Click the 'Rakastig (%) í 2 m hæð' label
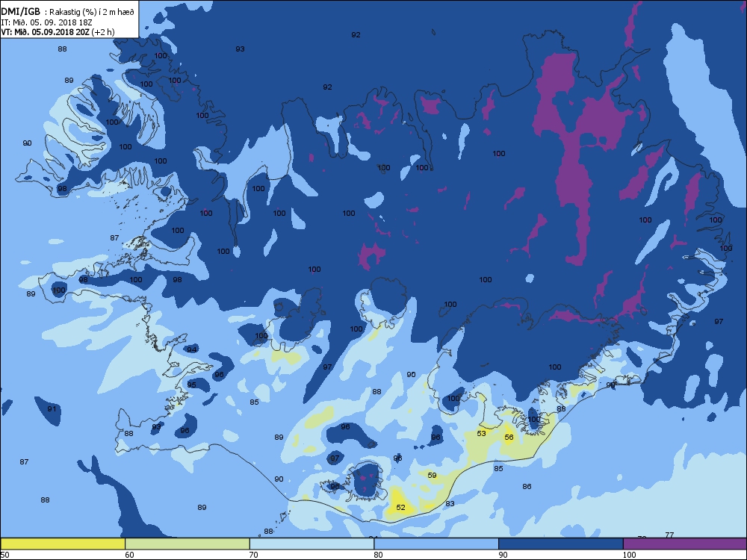This screenshot has width=747, height=560. [93, 13]
